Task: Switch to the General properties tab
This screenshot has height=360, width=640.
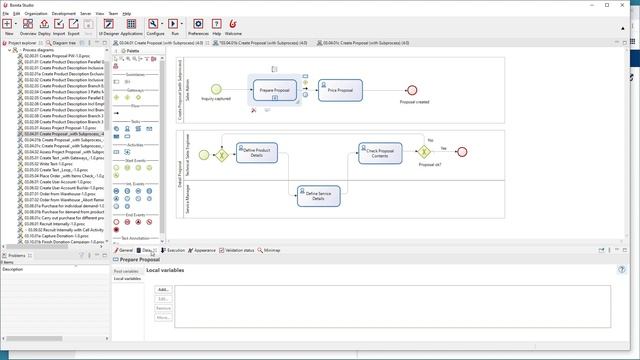Action: pos(123,250)
